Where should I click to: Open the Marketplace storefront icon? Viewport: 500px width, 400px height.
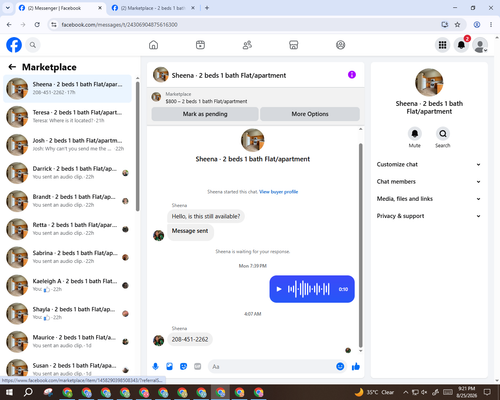(294, 45)
